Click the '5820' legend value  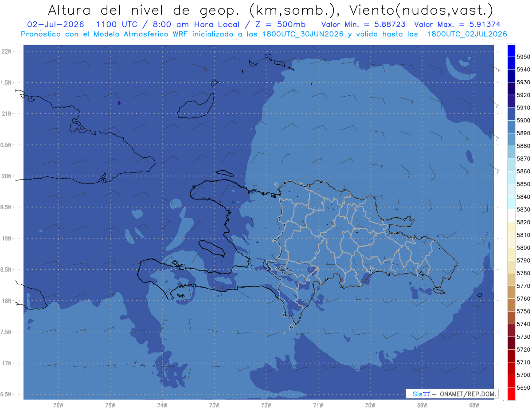point(524,222)
